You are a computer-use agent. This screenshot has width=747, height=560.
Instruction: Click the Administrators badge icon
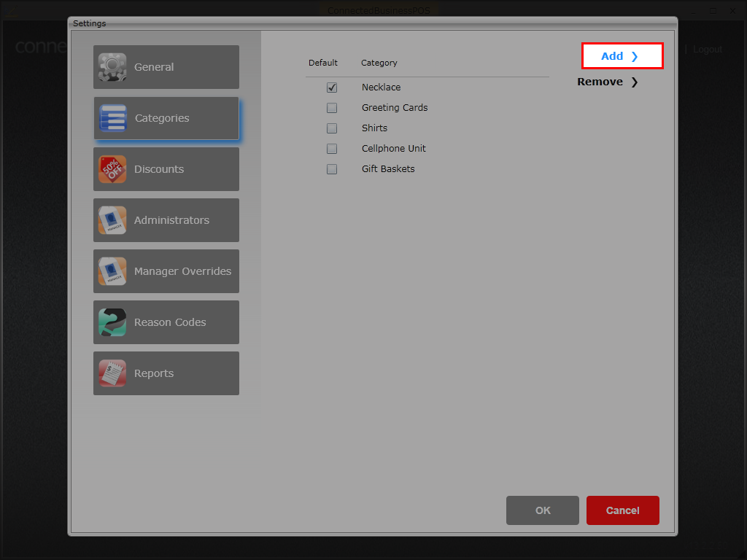[112, 220]
